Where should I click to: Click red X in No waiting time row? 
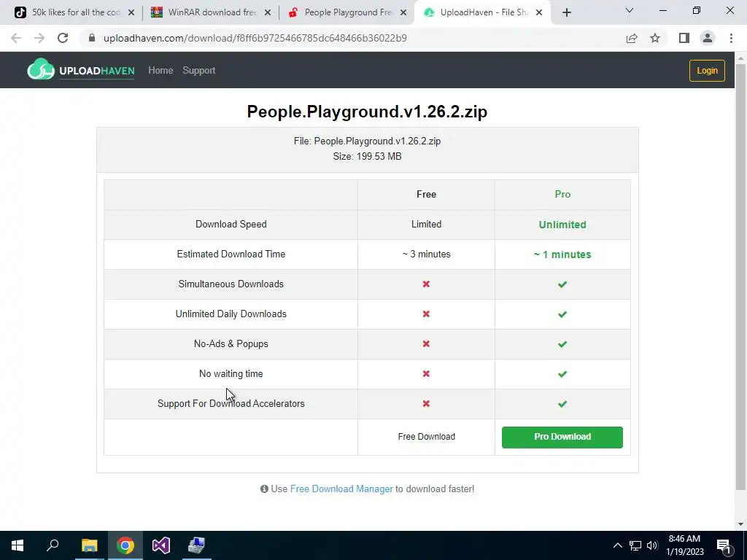pos(426,374)
